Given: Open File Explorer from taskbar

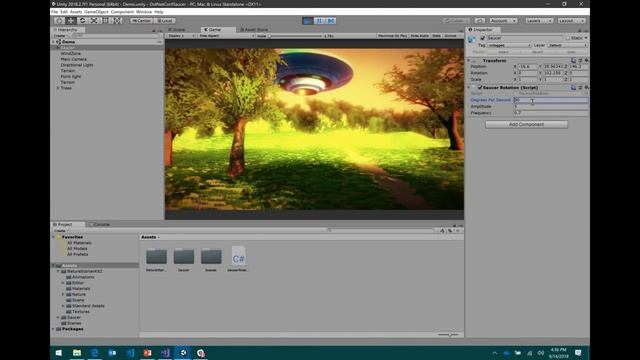Looking at the screenshot, I should pyautogui.click(x=77, y=353).
